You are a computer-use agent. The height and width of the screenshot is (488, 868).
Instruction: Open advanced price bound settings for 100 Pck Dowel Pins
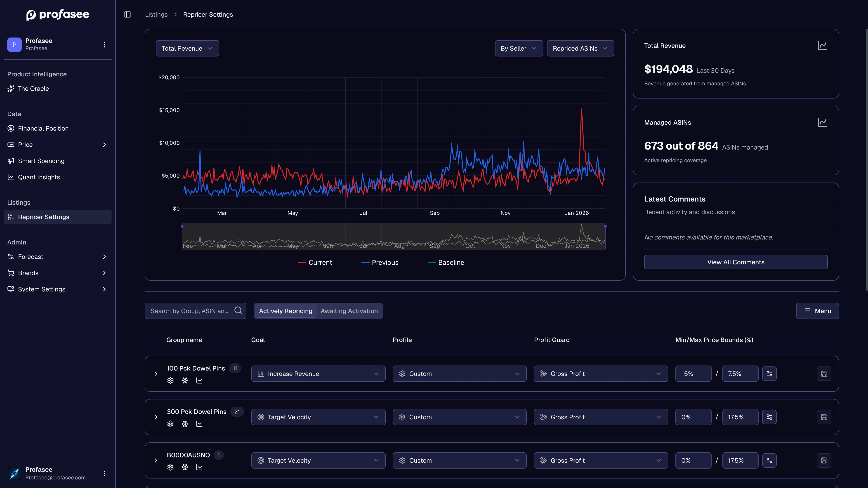770,373
